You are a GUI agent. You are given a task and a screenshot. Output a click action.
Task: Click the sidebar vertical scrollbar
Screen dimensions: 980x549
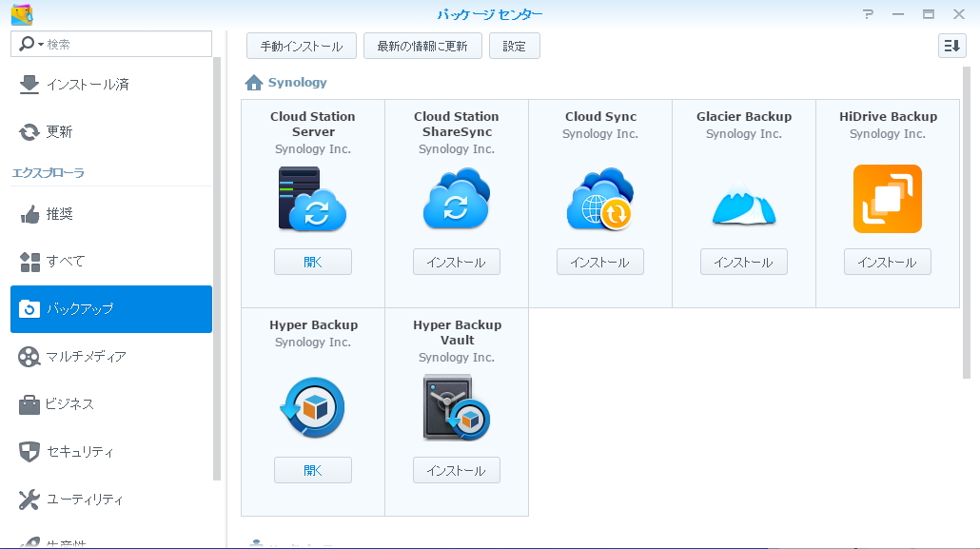[x=217, y=269]
